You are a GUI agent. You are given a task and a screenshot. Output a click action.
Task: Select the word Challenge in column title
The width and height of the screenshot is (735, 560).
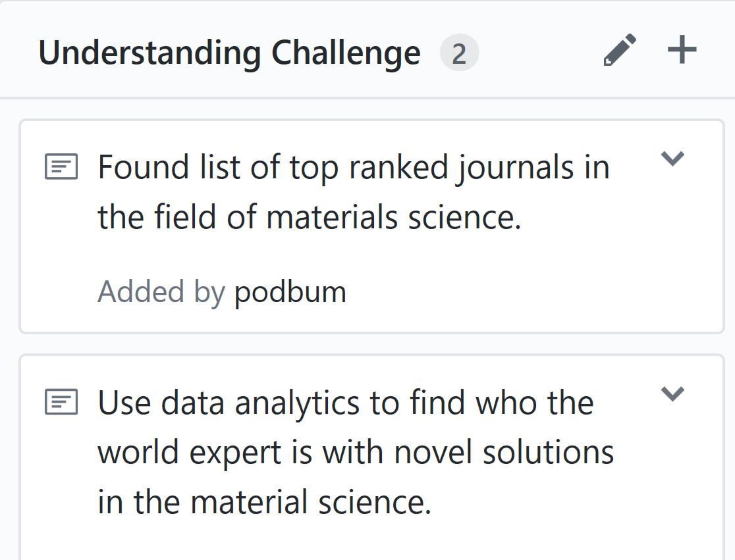[346, 53]
